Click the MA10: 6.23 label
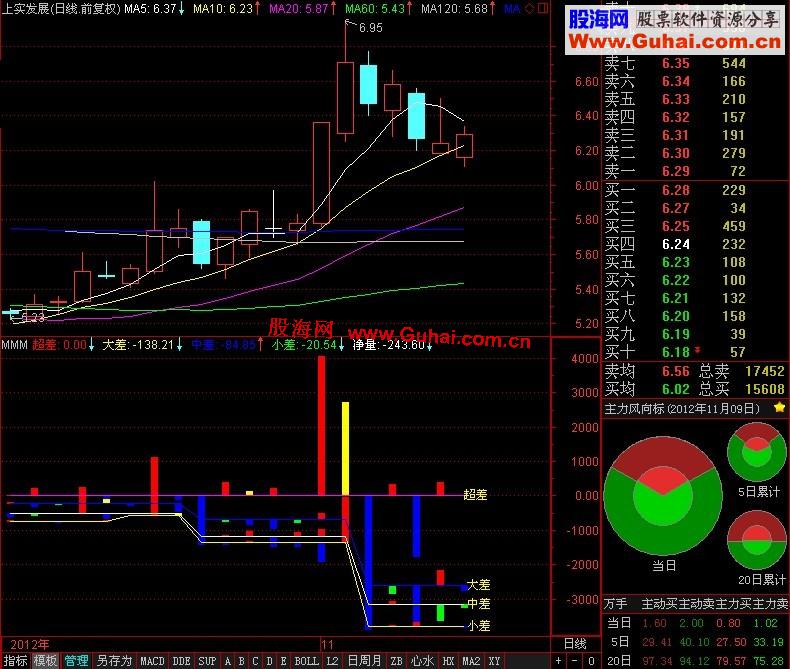 pos(223,9)
